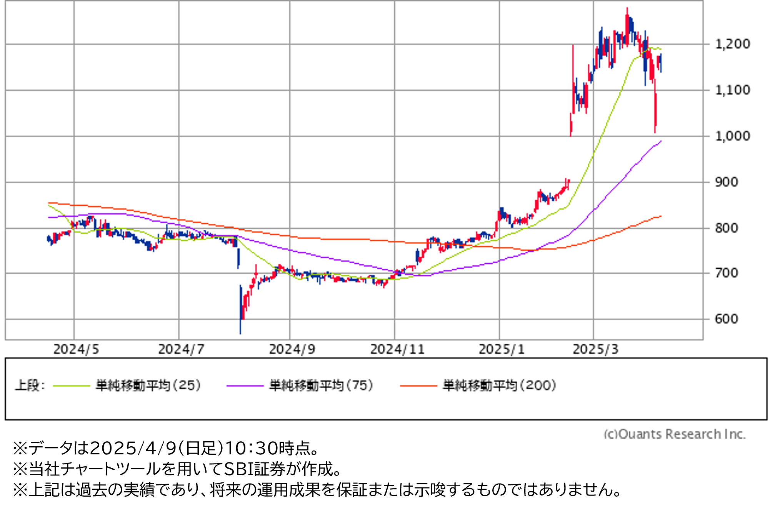Screen dimensions: 770x532
Task: Click the 1,200 price axis label
Action: point(732,44)
